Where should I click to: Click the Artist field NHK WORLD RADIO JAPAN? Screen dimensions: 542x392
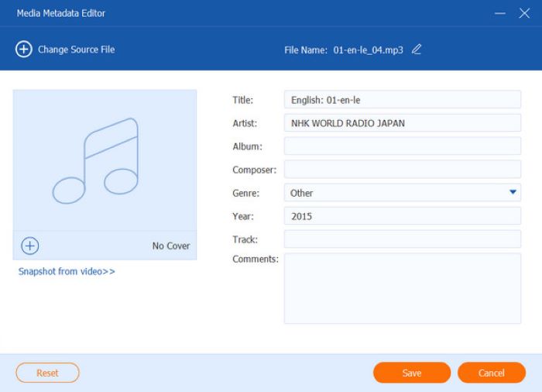coord(403,123)
